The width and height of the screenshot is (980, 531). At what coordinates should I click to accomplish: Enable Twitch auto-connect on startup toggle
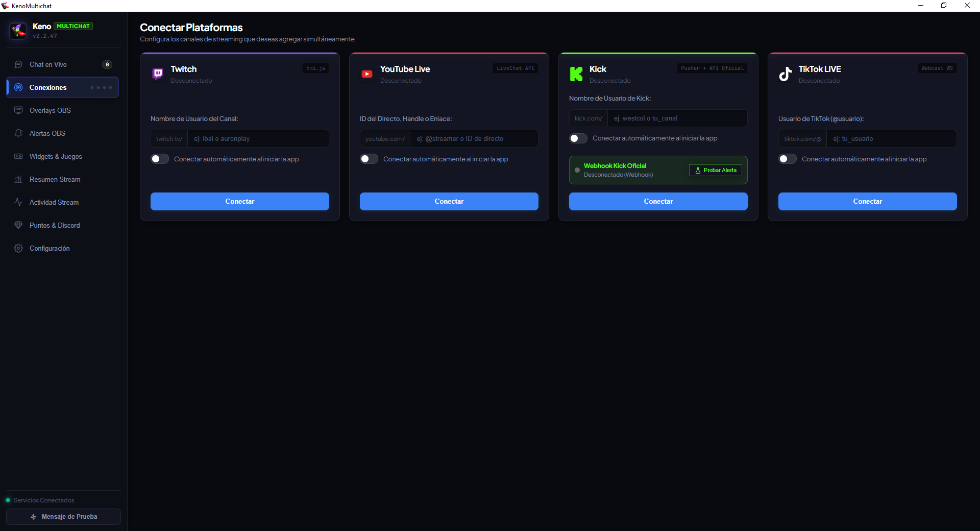[x=160, y=159]
